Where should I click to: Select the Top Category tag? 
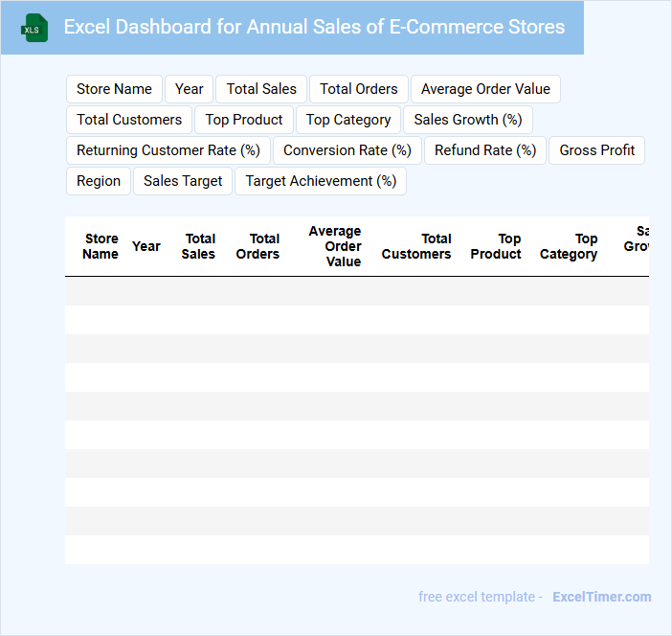[x=348, y=120]
